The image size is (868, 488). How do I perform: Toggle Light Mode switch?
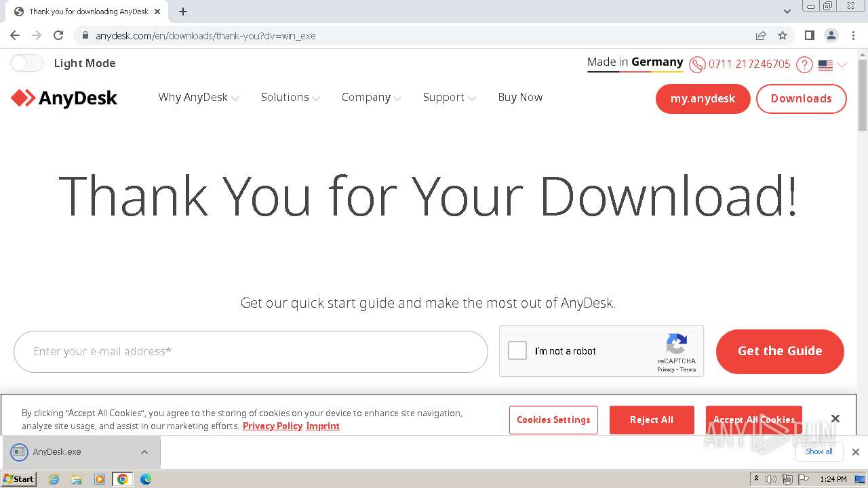[27, 63]
